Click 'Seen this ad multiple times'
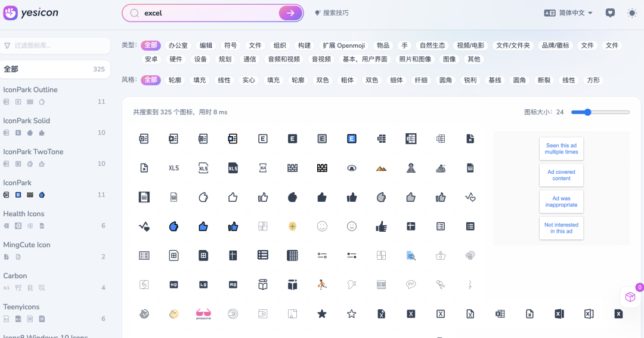Viewport: 644px width, 338px height. coord(562,149)
